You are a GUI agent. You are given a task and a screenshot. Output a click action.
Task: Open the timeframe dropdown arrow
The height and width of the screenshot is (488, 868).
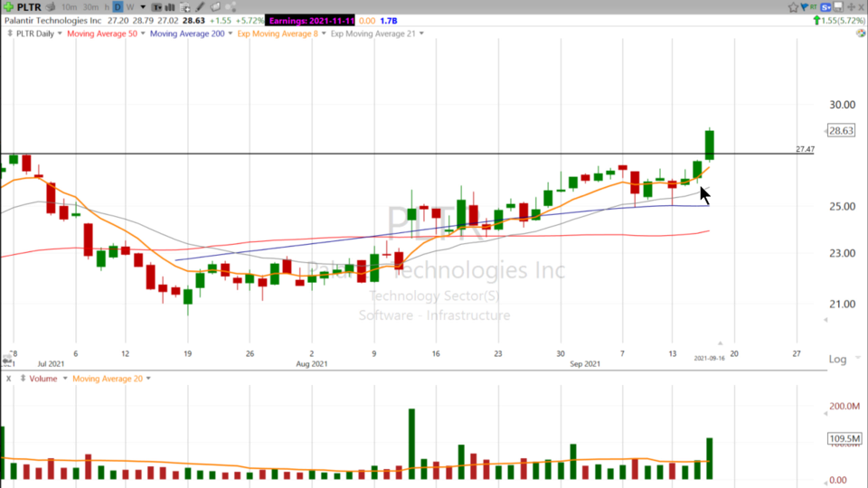143,7
